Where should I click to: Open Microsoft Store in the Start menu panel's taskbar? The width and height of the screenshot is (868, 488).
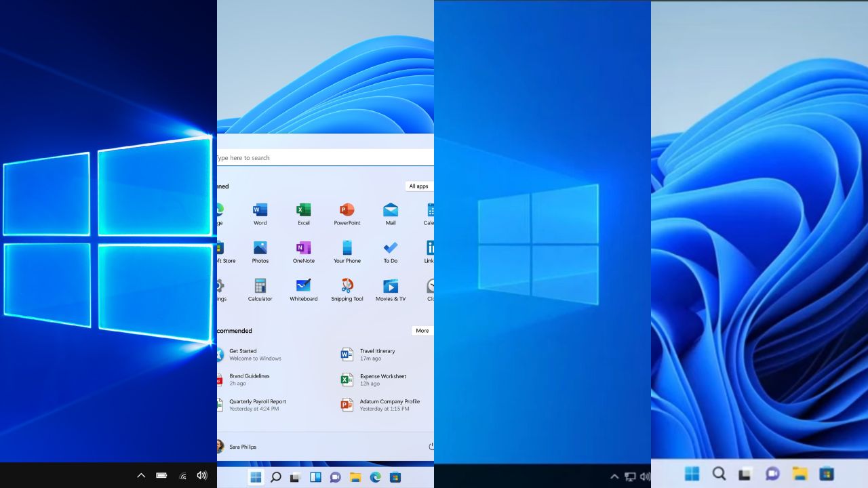[395, 477]
